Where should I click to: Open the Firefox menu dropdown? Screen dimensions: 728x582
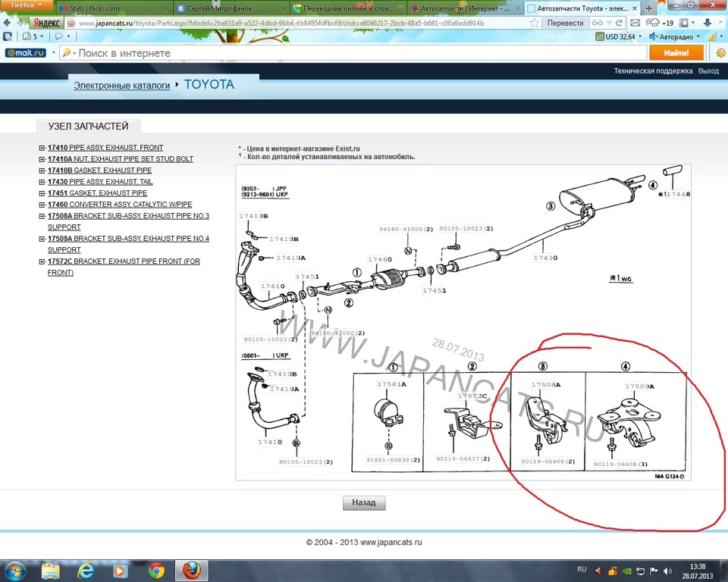(x=27, y=5)
